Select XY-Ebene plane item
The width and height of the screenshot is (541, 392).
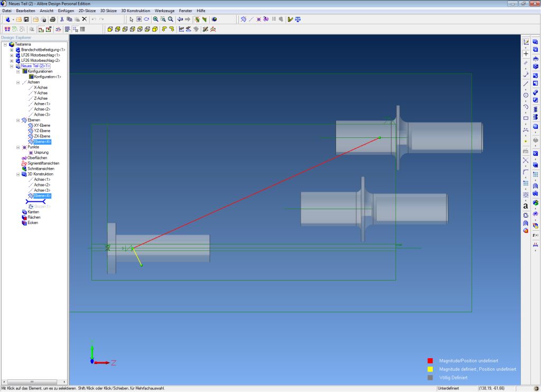pos(42,126)
